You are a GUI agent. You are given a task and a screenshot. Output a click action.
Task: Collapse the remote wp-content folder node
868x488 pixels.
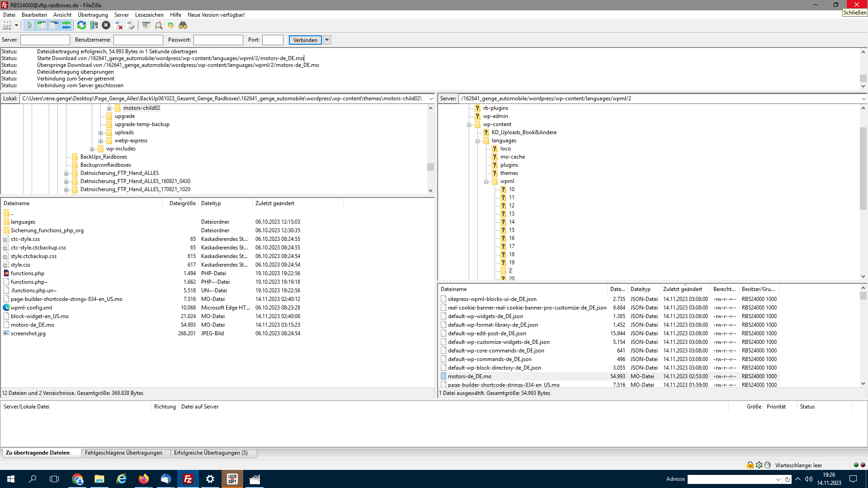(469, 125)
